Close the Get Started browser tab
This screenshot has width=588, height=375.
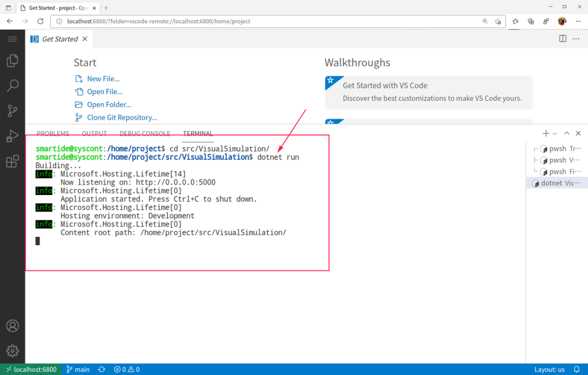click(94, 8)
